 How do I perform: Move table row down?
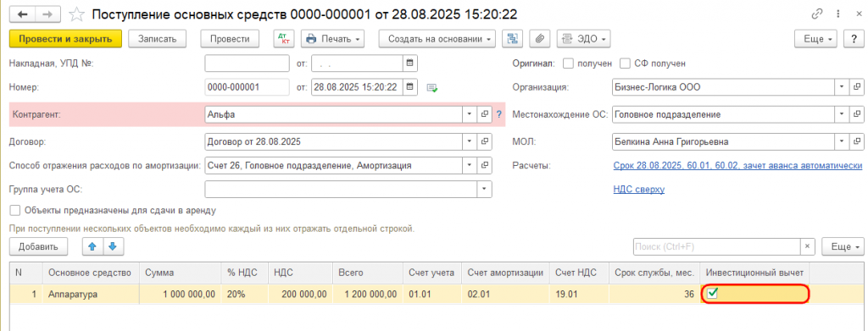(x=113, y=246)
